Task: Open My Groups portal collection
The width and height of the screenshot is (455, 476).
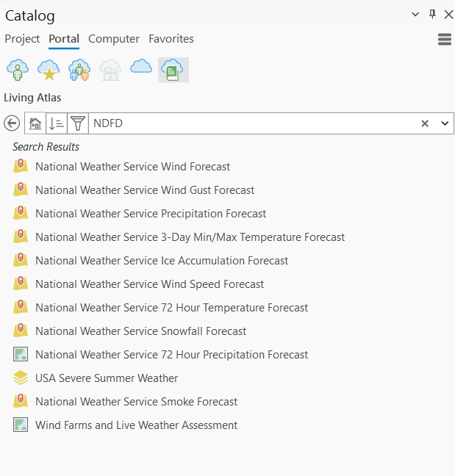Action: pos(79,70)
